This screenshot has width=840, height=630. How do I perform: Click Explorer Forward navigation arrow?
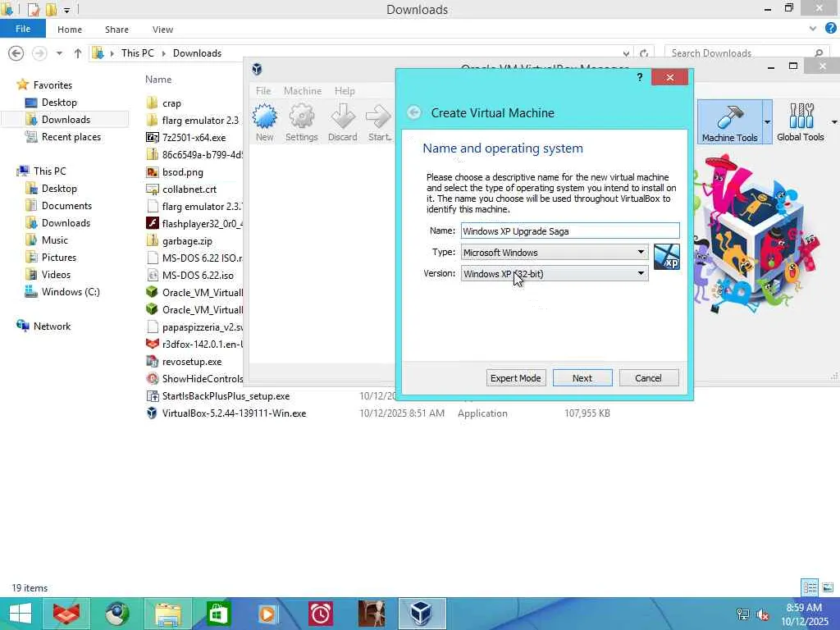click(39, 53)
